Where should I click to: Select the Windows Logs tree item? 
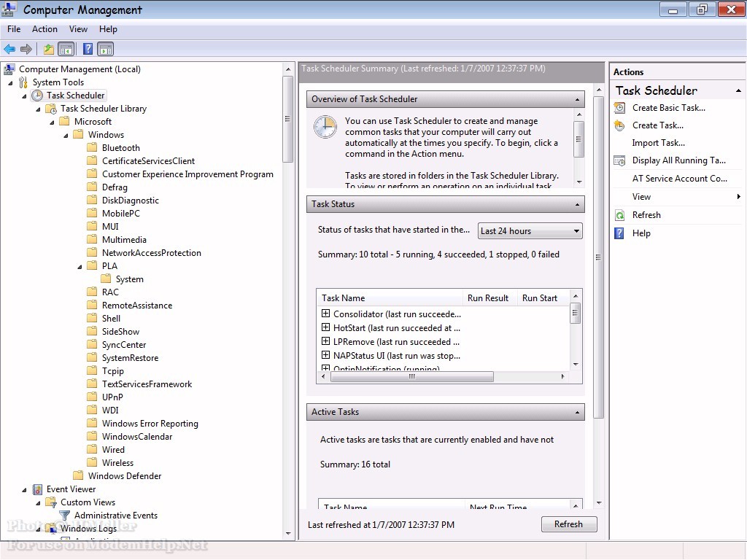pyautogui.click(x=88, y=529)
